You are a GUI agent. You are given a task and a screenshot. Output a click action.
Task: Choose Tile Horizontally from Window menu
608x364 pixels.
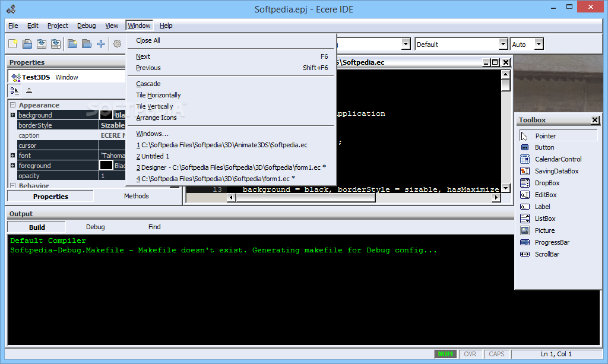[x=231, y=95]
